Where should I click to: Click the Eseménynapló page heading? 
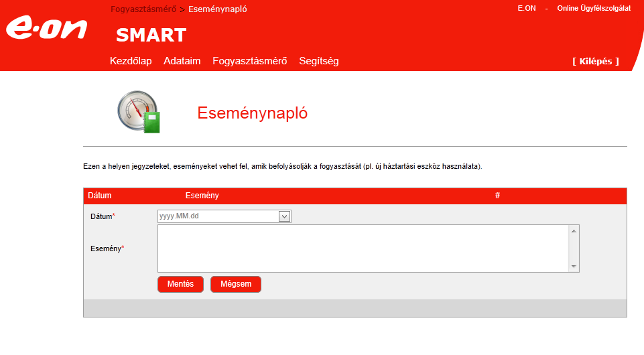coord(252,113)
